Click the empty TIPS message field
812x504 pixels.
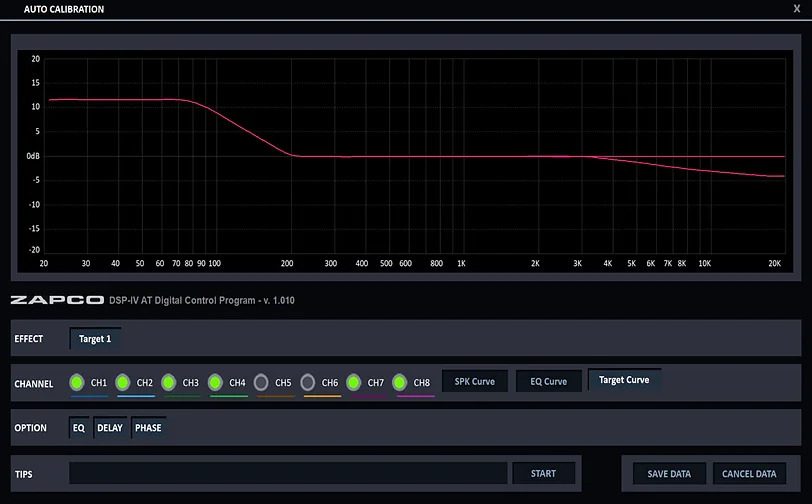pos(288,473)
